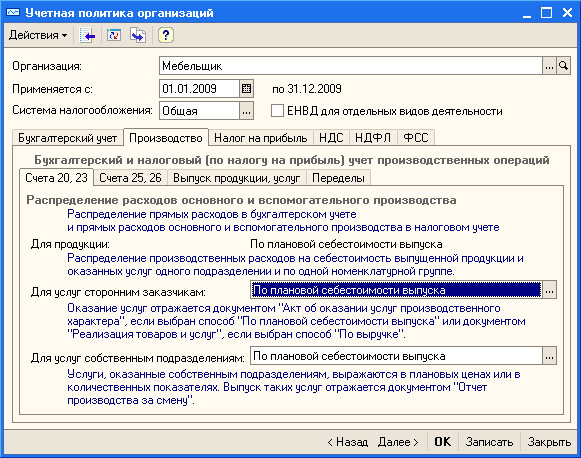
Task: Click the Организация field with Мебельщик
Action: pyautogui.click(x=351, y=66)
